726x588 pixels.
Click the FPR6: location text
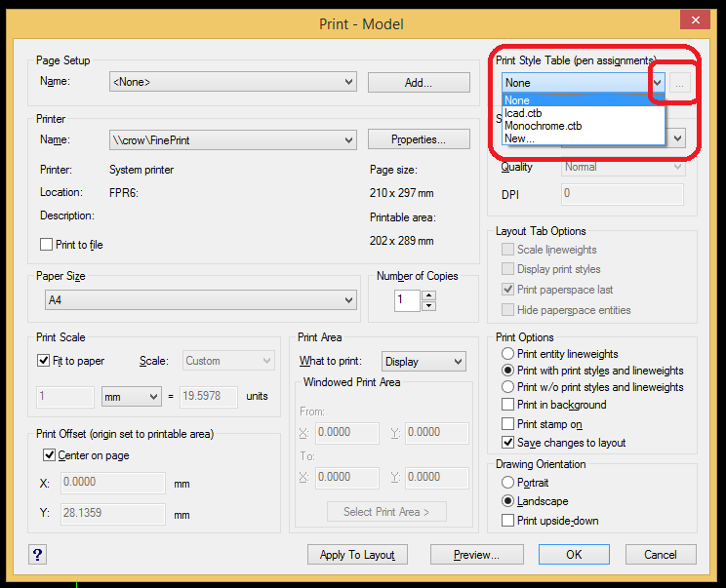pos(124,192)
